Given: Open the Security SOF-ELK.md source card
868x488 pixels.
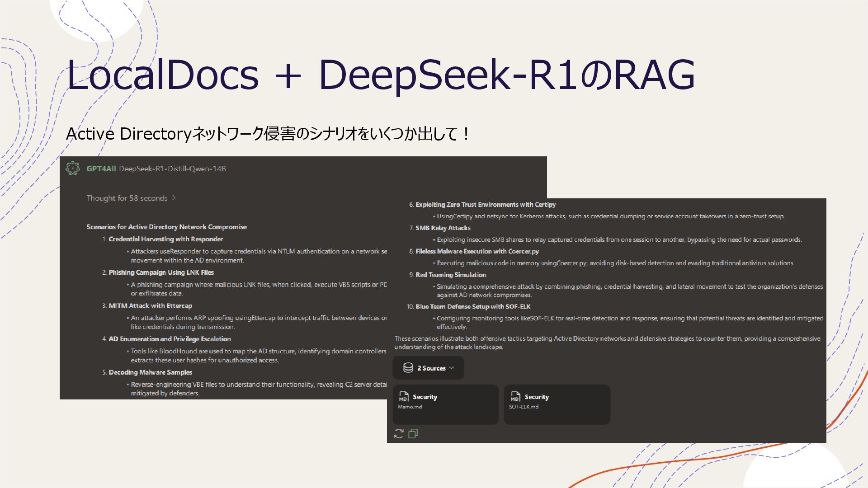Looking at the screenshot, I should coord(557,404).
